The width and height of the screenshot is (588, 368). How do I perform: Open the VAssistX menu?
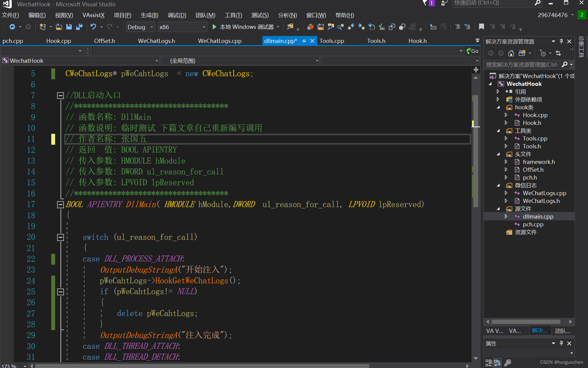point(93,15)
